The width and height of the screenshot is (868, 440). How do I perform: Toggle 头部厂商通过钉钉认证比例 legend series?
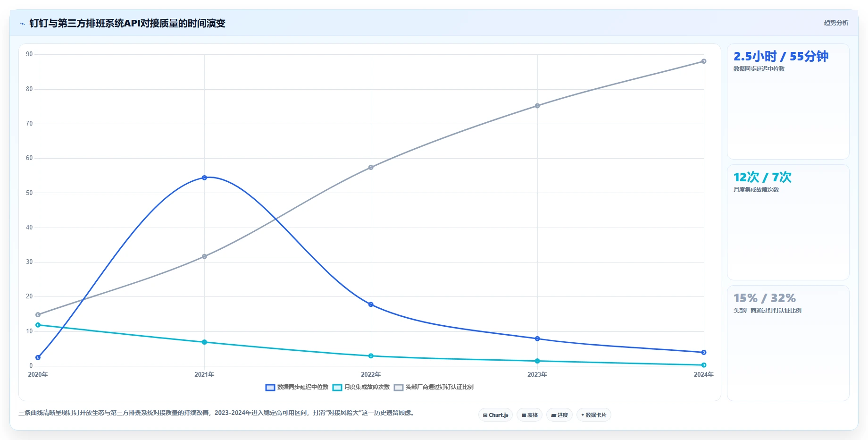[x=434, y=387]
